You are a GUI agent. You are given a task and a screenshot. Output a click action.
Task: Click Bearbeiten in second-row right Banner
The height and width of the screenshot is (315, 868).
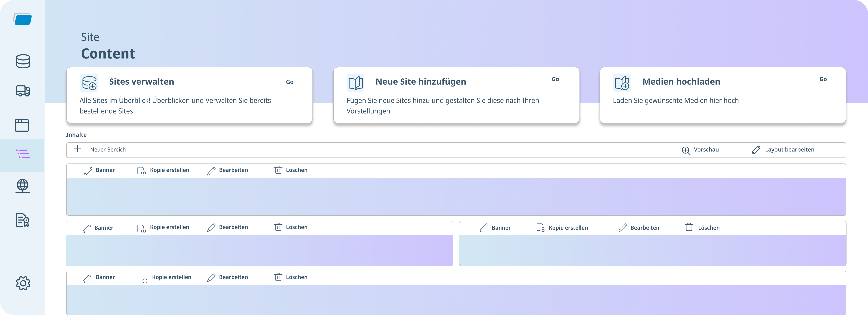645,228
